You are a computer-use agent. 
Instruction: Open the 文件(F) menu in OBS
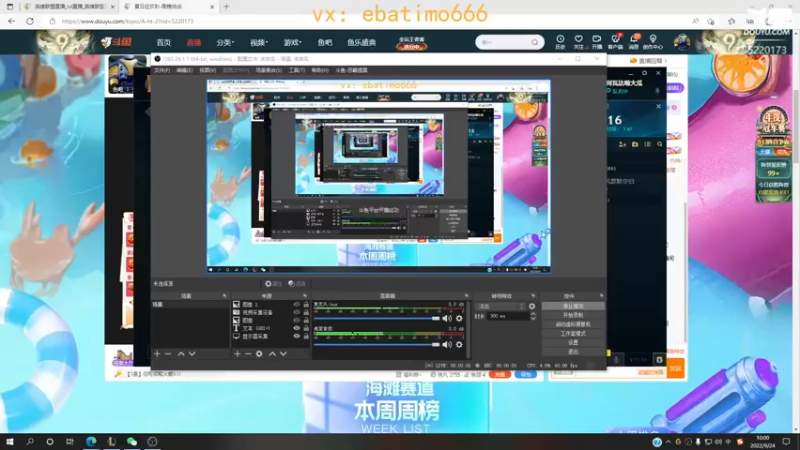point(162,70)
